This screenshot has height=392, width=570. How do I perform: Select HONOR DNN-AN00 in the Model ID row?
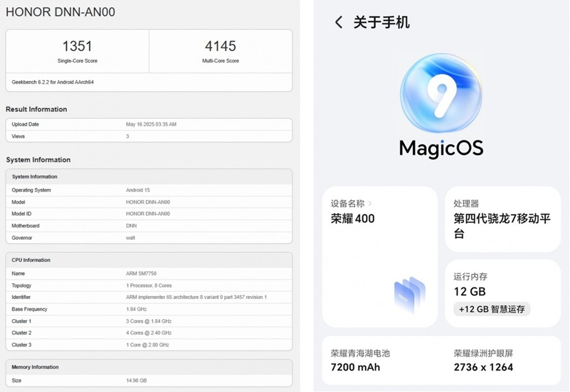(x=148, y=214)
